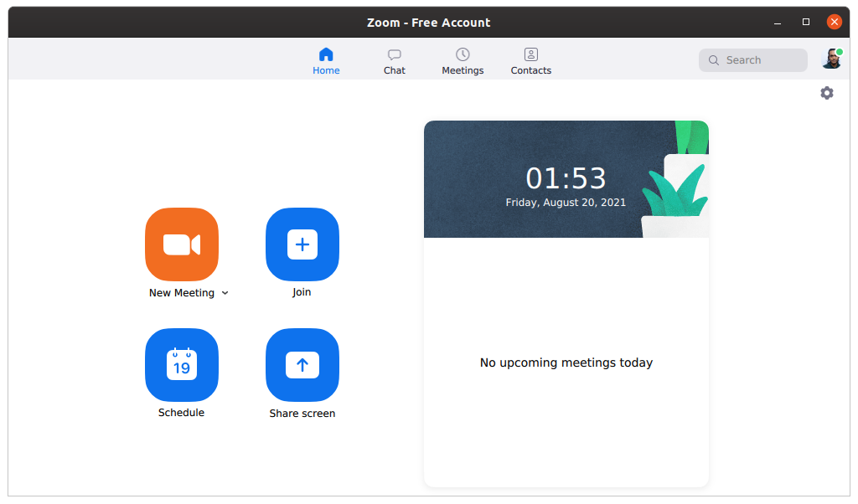858x504 pixels.
Task: Open Settings via the gear icon
Action: click(827, 93)
